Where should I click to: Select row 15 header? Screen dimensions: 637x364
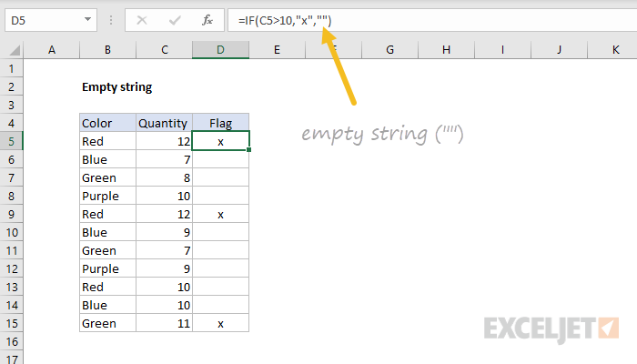click(x=12, y=323)
